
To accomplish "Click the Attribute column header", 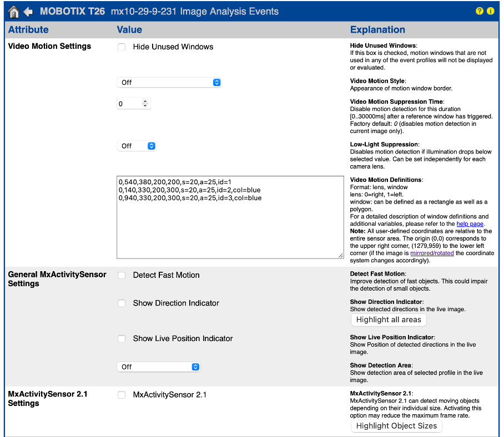I will (x=28, y=29).
